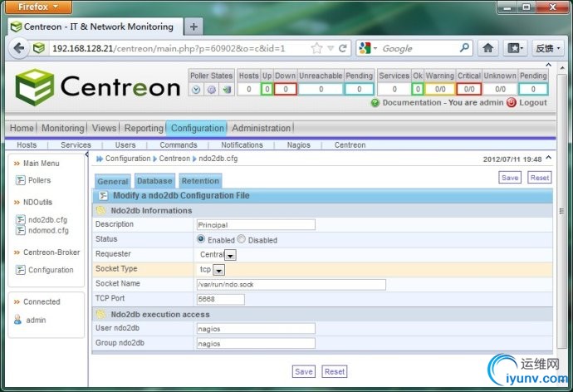Open the Firefox application menu
Viewport: 573px width, 392px height.
38,7
